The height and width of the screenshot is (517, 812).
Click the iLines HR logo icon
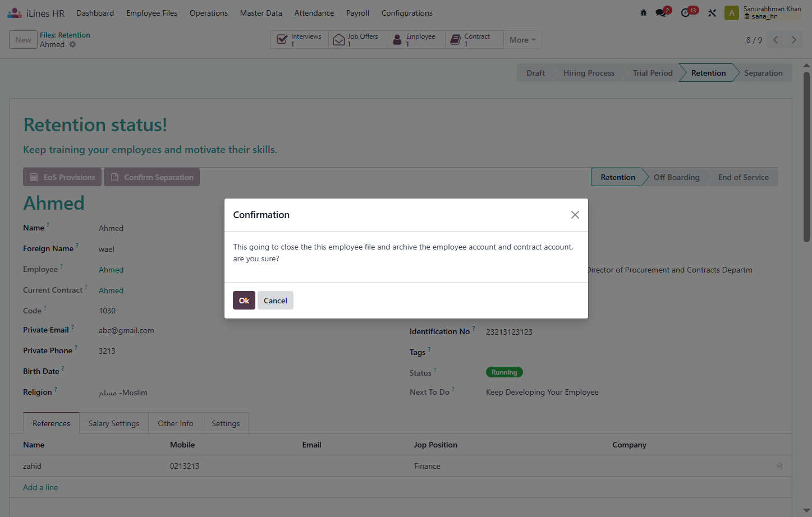(x=15, y=13)
